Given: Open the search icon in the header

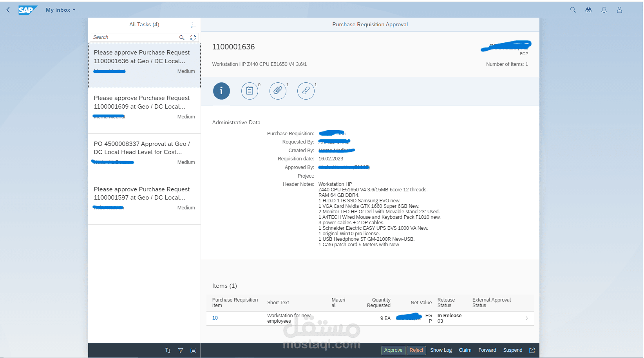Looking at the screenshot, I should pyautogui.click(x=573, y=10).
